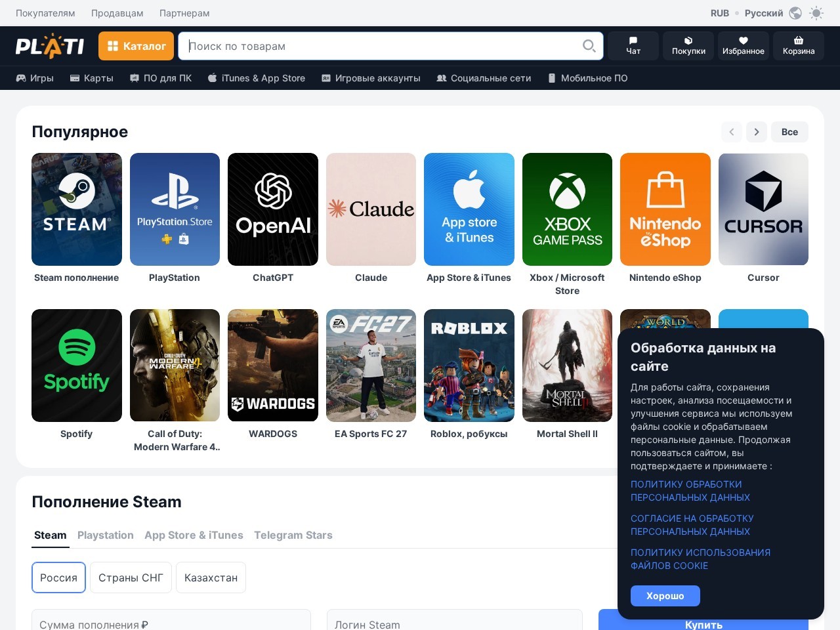Open the Каталог menu
The width and height of the screenshot is (840, 630).
click(x=136, y=46)
